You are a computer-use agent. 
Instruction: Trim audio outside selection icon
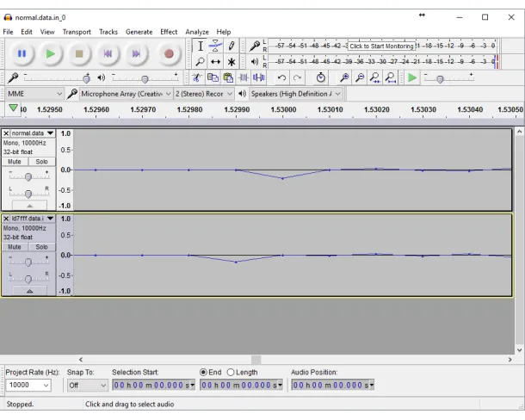pyautogui.click(x=244, y=78)
